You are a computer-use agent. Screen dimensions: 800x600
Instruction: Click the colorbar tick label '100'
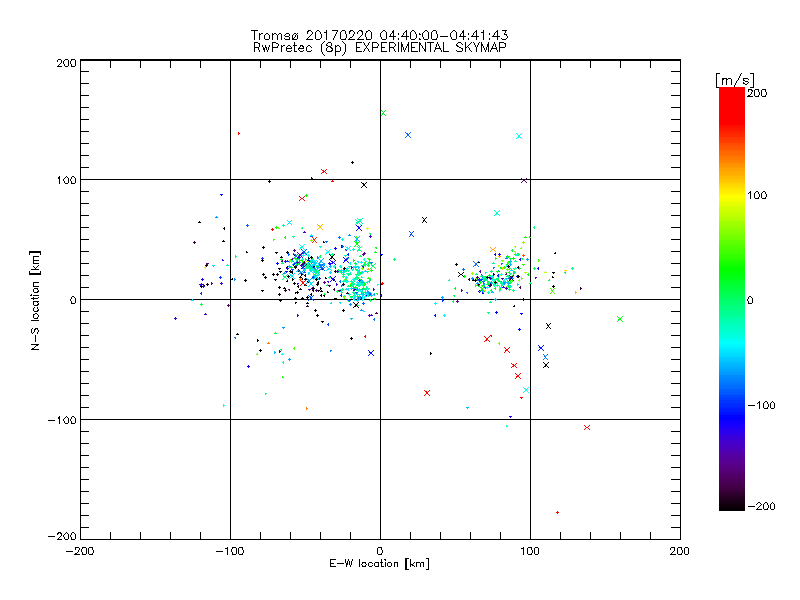pyautogui.click(x=757, y=195)
